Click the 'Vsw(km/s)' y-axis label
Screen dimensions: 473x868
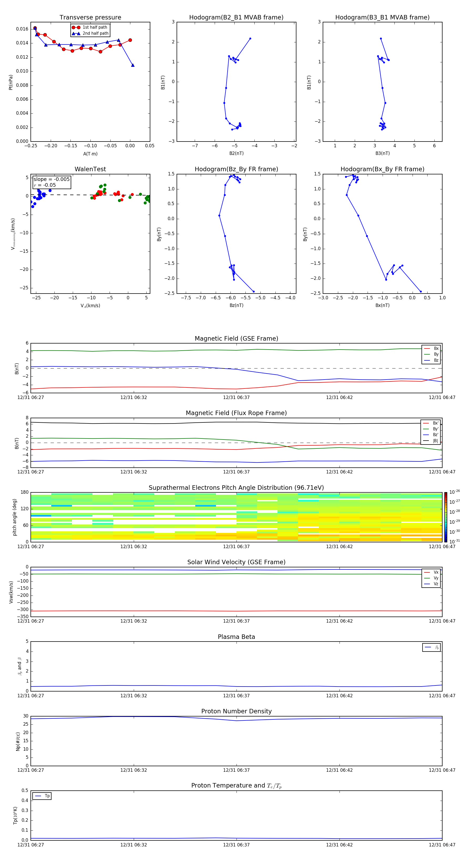coord(11,592)
